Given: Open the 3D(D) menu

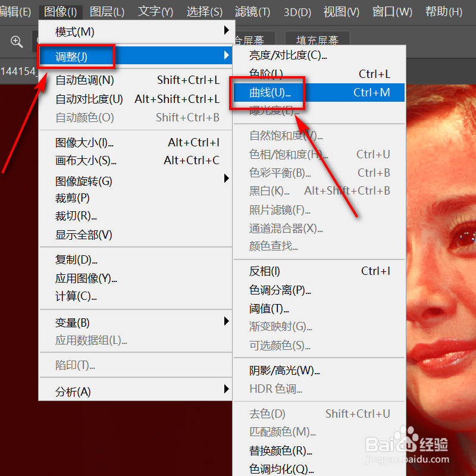Looking at the screenshot, I should pyautogui.click(x=297, y=12).
